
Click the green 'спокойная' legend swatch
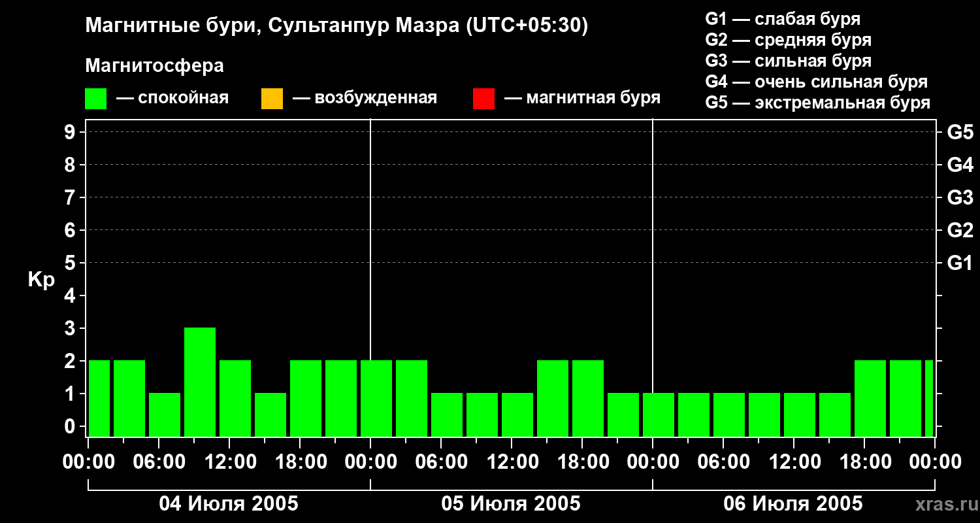click(x=96, y=99)
